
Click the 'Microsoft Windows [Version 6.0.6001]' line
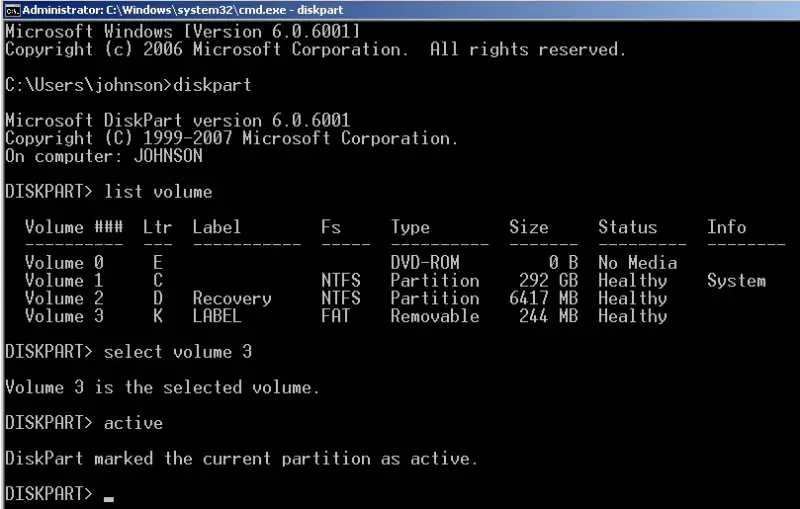183,32
